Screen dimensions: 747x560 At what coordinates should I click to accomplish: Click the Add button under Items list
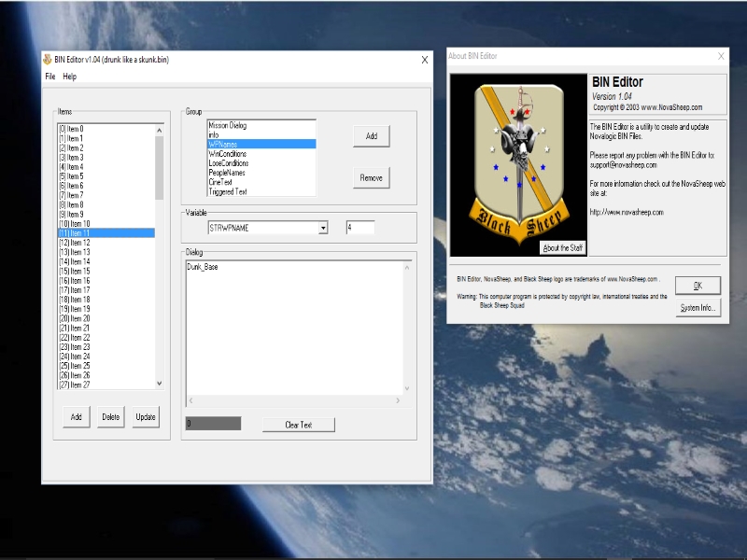[77, 417]
